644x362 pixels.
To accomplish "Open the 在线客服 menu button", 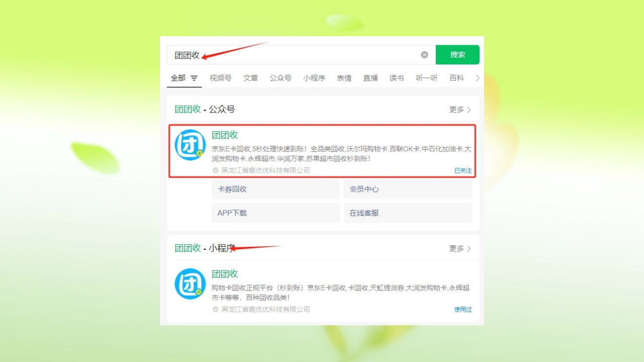I will click(x=408, y=213).
